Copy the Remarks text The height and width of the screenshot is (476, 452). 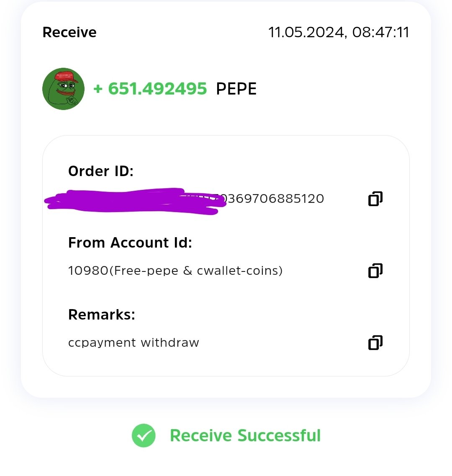coord(375,343)
